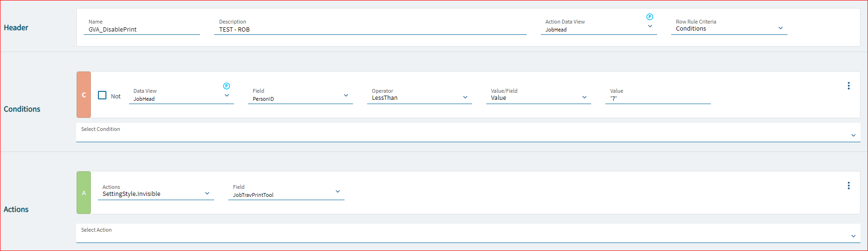Click the Actions section label

point(16,210)
